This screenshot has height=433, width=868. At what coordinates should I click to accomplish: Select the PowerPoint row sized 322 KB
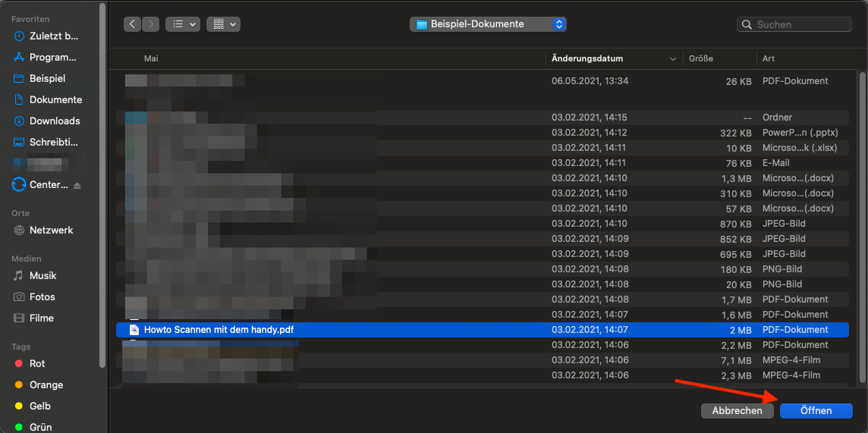click(x=482, y=133)
